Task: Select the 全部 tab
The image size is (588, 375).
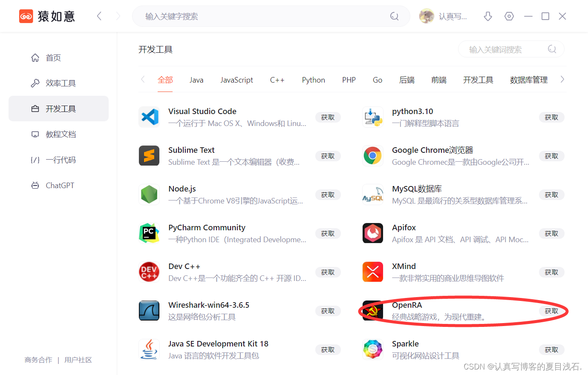Action: 165,80
